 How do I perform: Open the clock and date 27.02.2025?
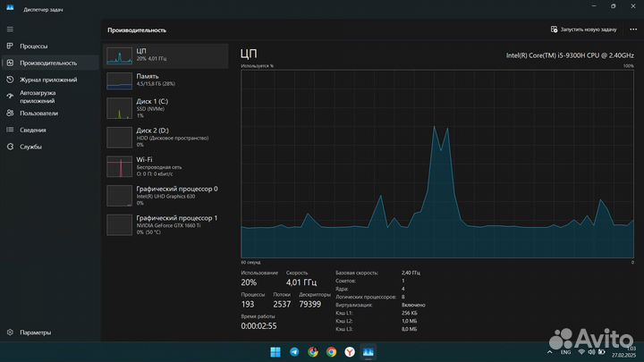pyautogui.click(x=624, y=352)
